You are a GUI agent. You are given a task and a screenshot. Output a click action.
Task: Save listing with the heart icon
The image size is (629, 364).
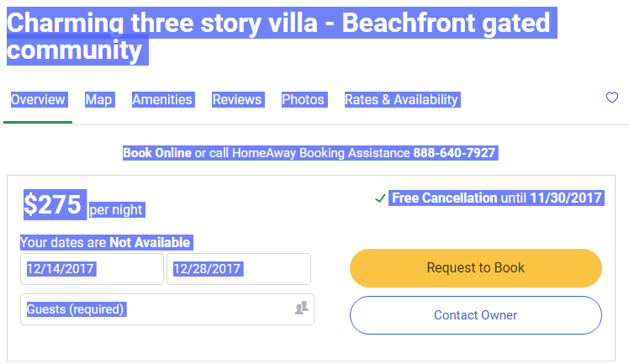(611, 98)
